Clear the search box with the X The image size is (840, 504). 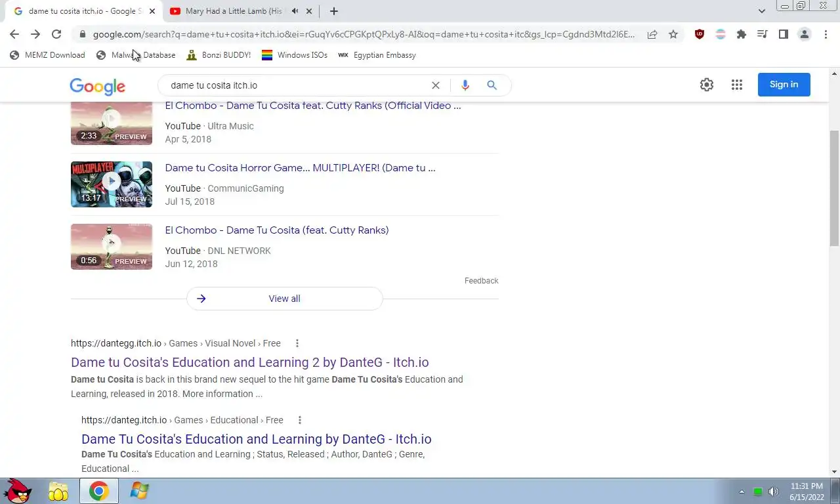[436, 85]
